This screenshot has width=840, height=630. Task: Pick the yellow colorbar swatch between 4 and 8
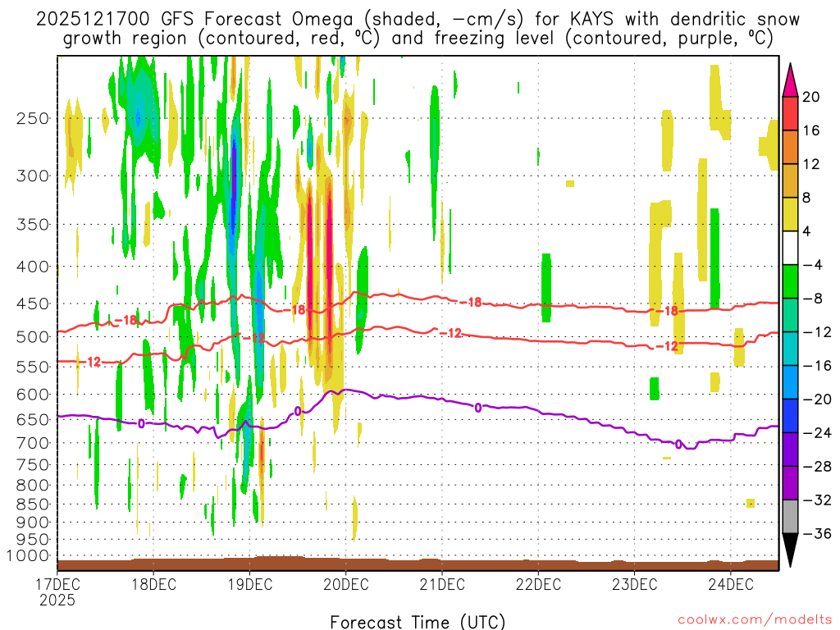[x=790, y=214]
